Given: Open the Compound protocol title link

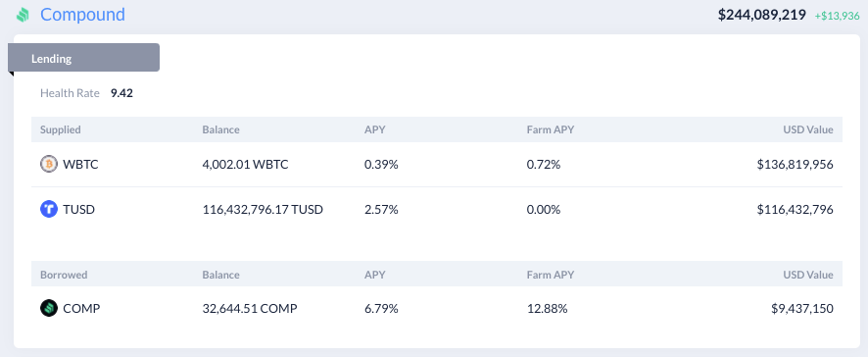Looking at the screenshot, I should (82, 15).
